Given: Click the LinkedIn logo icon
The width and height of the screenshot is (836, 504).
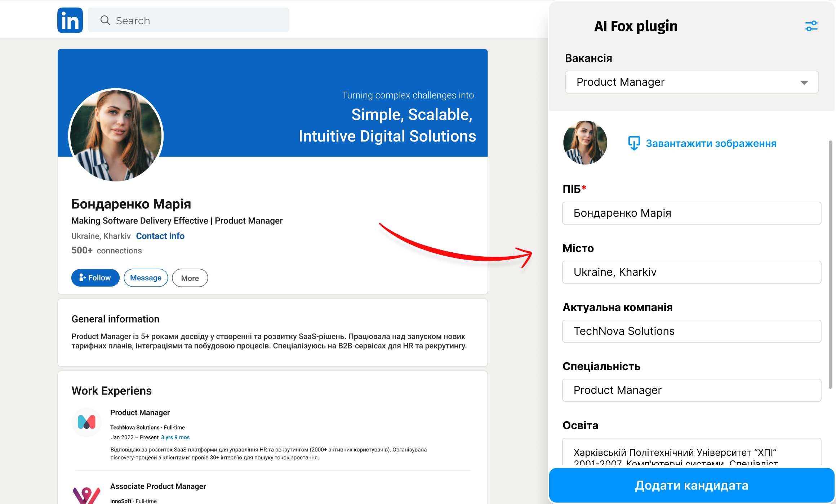Looking at the screenshot, I should (70, 20).
